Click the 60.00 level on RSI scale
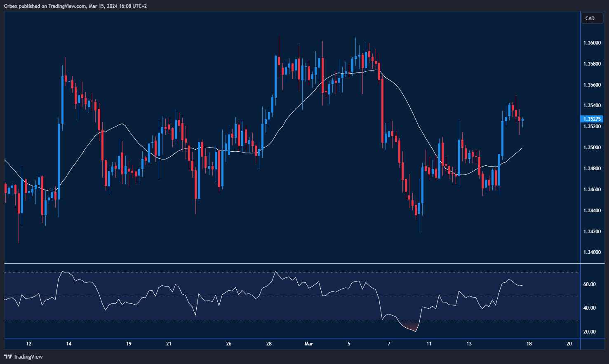Image resolution: width=609 pixels, height=364 pixels. [590, 284]
